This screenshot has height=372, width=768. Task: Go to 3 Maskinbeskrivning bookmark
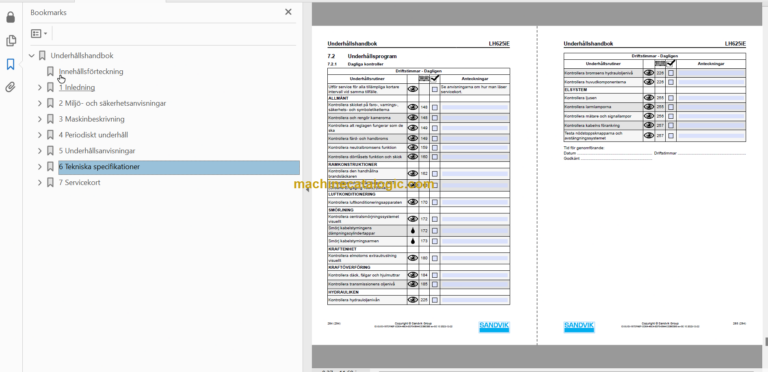click(92, 119)
